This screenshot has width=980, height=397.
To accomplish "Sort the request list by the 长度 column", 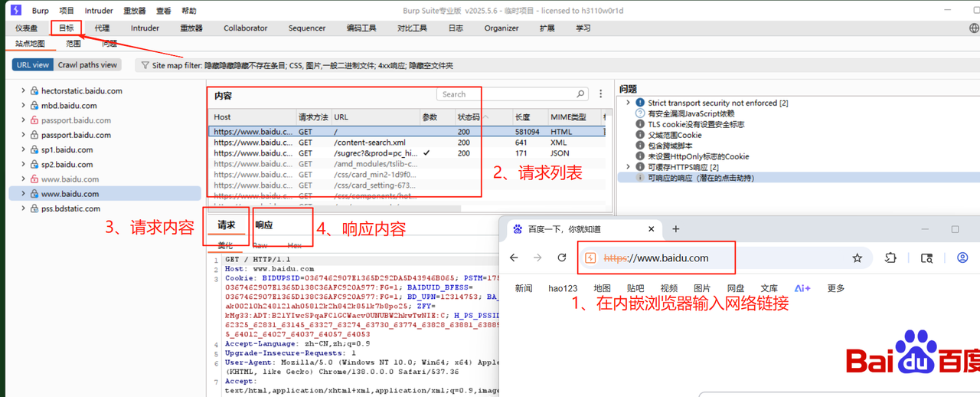I will coord(529,117).
